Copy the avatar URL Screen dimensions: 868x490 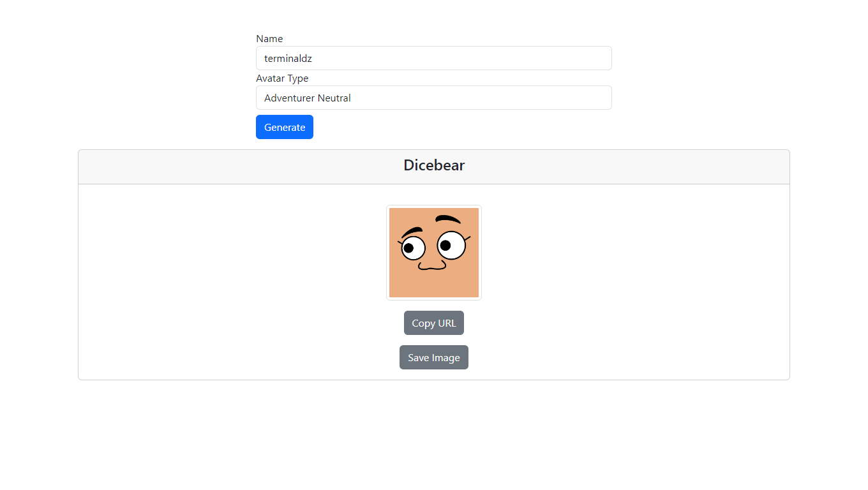434,323
